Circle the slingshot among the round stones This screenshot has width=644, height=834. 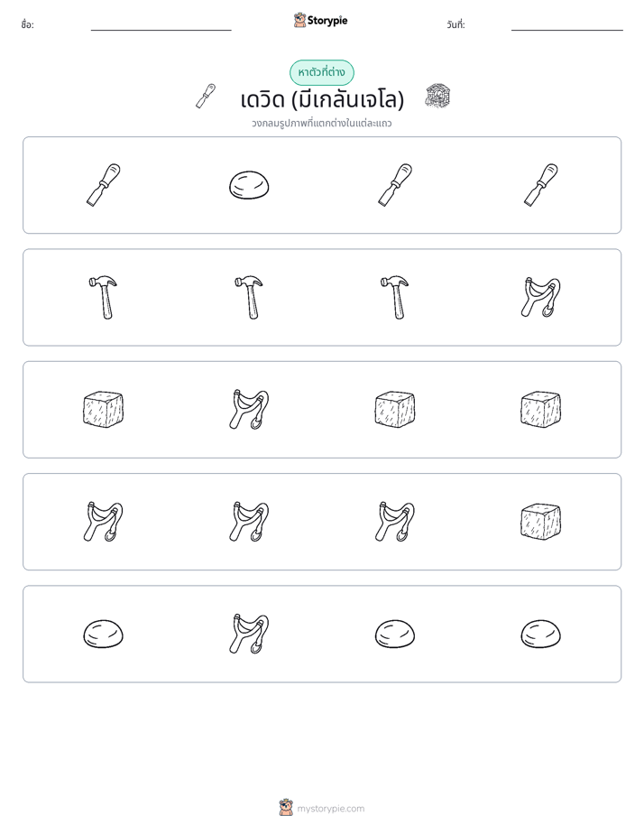point(249,634)
